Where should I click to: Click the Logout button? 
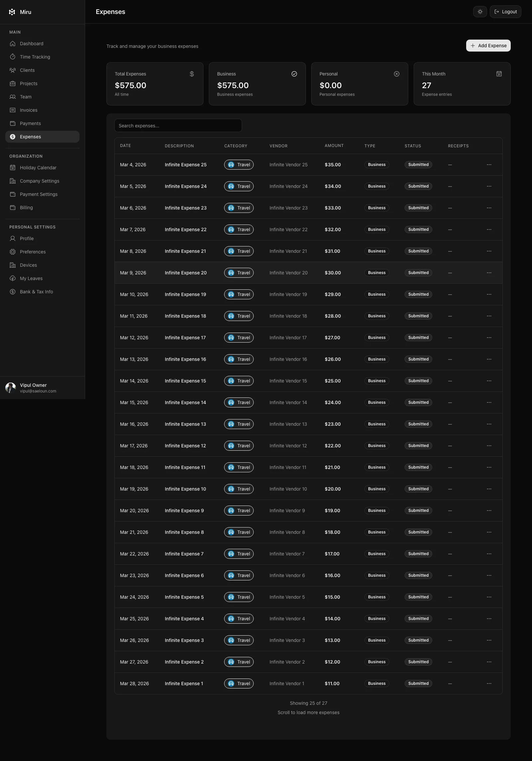505,12
